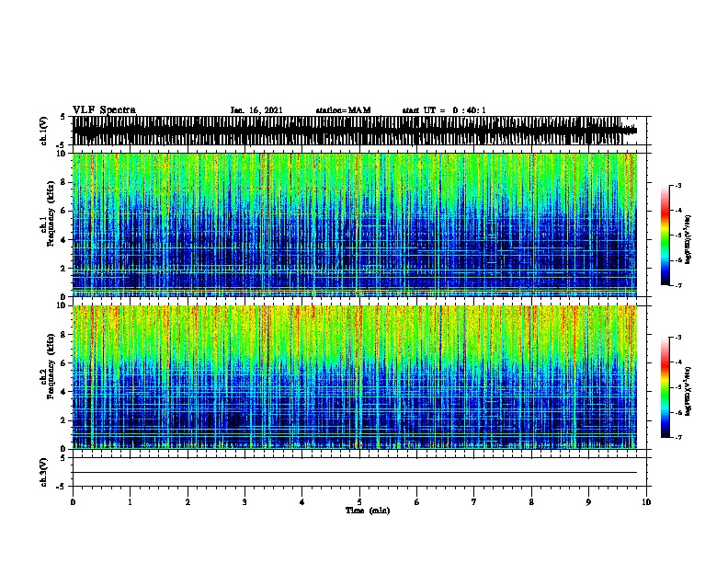The width and height of the screenshot is (728, 563).
Task: Click the "-7" label on ch.2 colorbar
Action: click(x=677, y=437)
